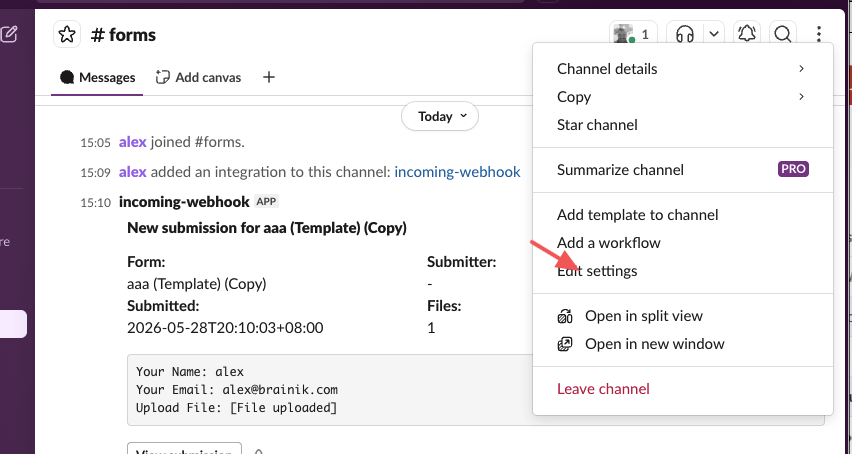Screen dimensions: 852x454
Task: Click the Copy submenu chevron arrow
Action: pos(801,97)
